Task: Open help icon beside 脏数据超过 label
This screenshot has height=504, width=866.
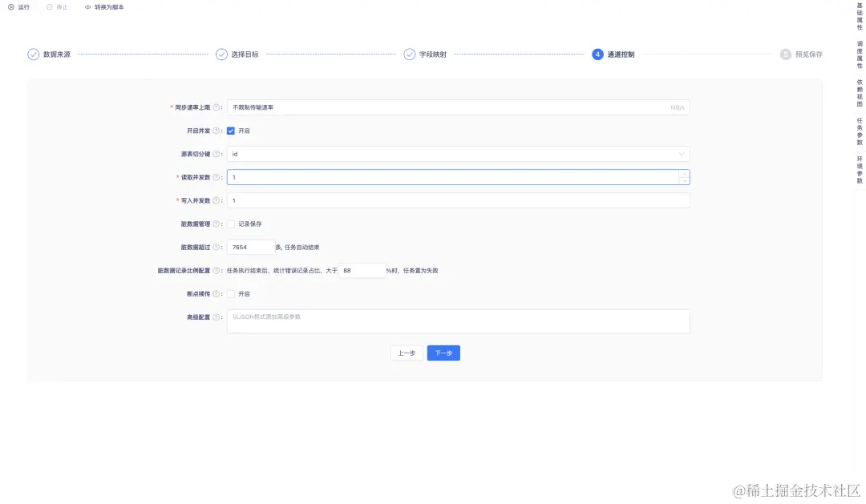Action: pyautogui.click(x=216, y=248)
